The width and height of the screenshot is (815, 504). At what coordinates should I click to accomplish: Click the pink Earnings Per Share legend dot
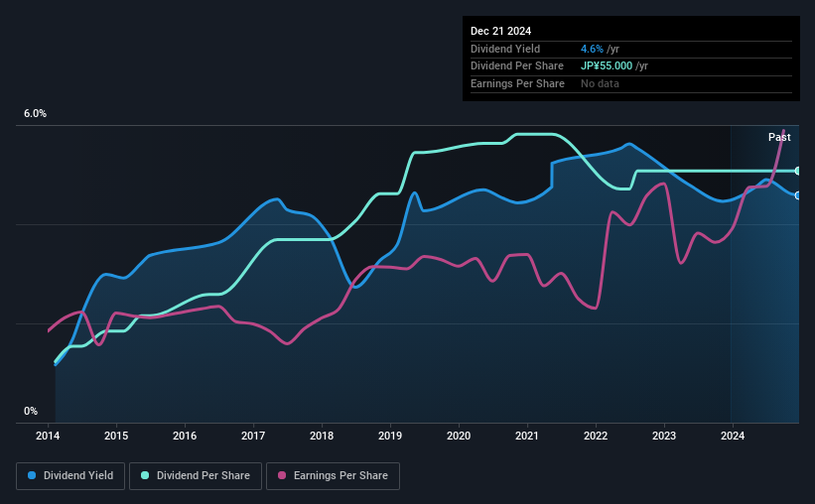[x=282, y=475]
